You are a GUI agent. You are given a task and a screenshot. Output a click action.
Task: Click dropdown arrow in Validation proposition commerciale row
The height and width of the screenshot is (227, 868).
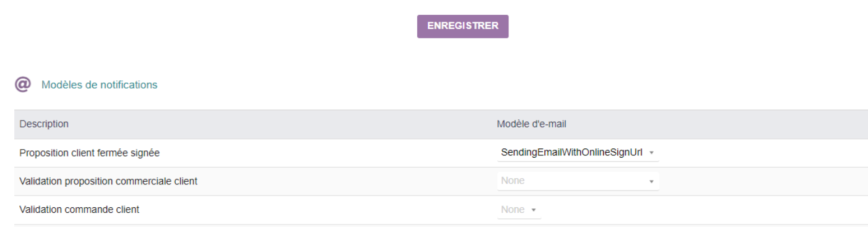point(651,182)
